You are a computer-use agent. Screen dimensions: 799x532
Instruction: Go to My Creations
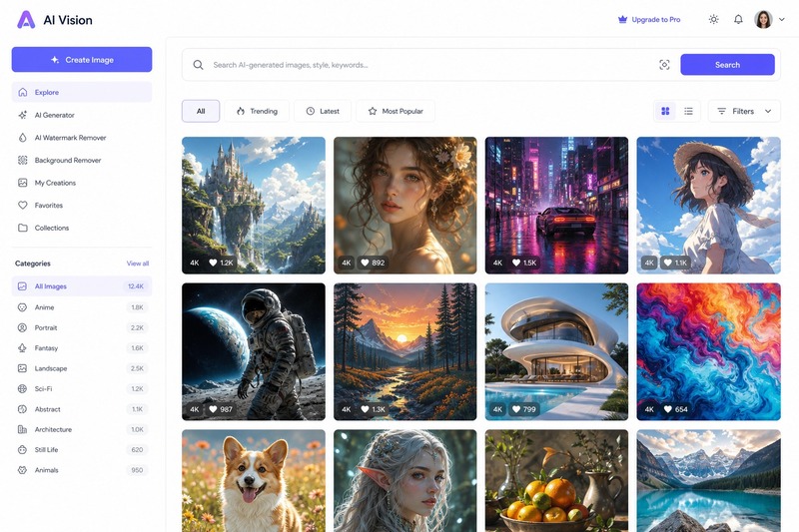(x=82, y=183)
